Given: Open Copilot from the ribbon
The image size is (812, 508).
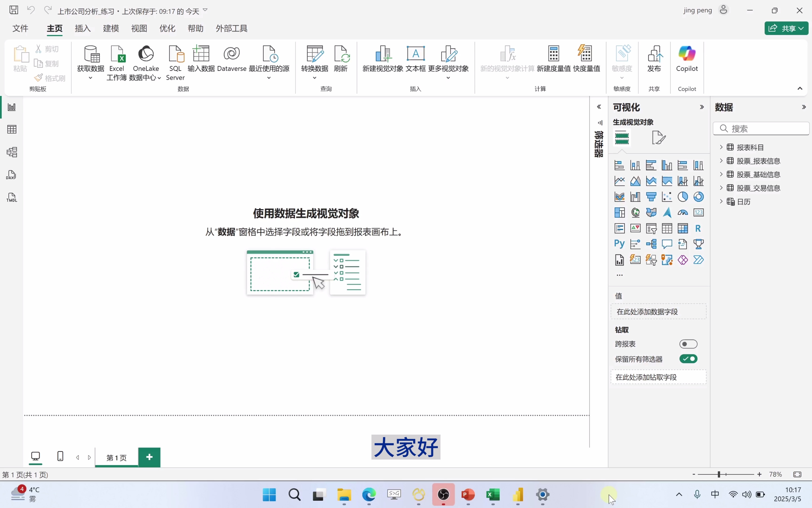Looking at the screenshot, I should coord(687,59).
